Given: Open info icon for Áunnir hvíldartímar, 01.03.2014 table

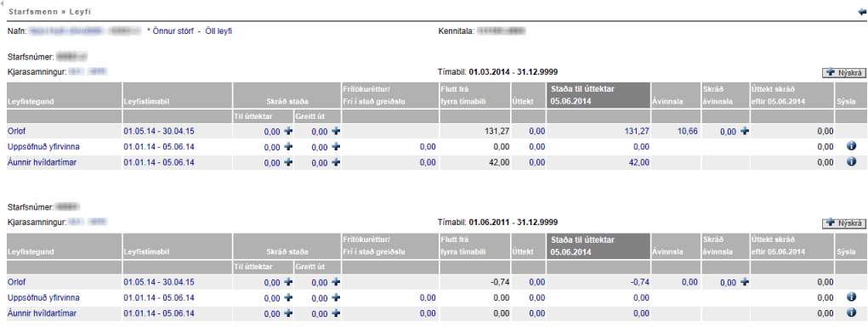Looking at the screenshot, I should [851, 161].
